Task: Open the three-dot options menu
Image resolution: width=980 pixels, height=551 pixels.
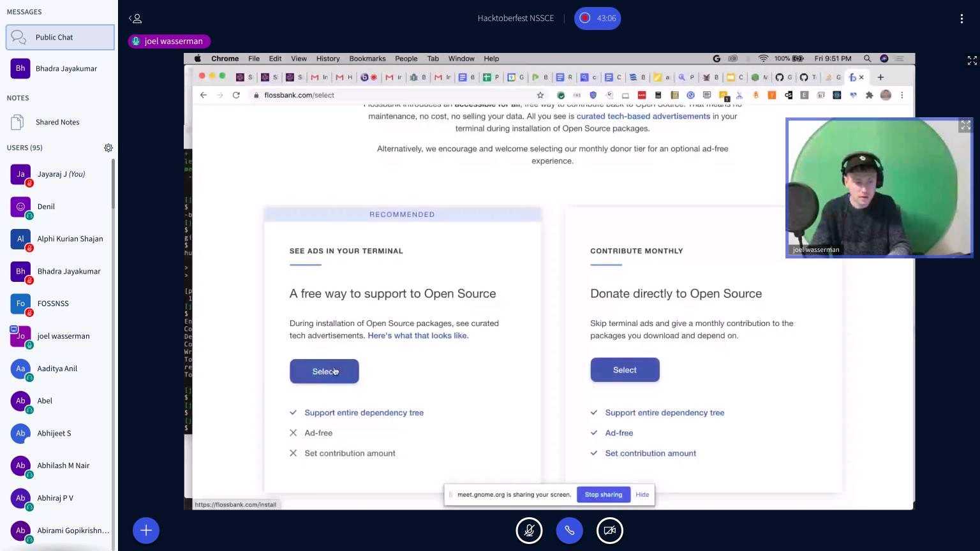Action: (961, 18)
